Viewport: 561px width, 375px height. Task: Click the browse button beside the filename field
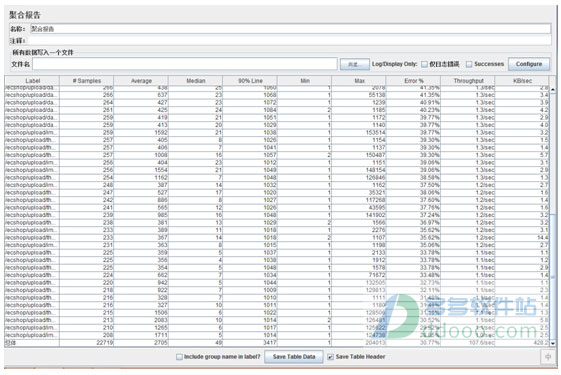(354, 64)
